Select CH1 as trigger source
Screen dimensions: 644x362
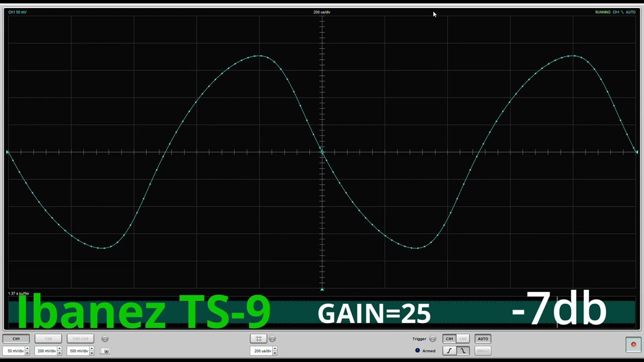[x=449, y=339]
